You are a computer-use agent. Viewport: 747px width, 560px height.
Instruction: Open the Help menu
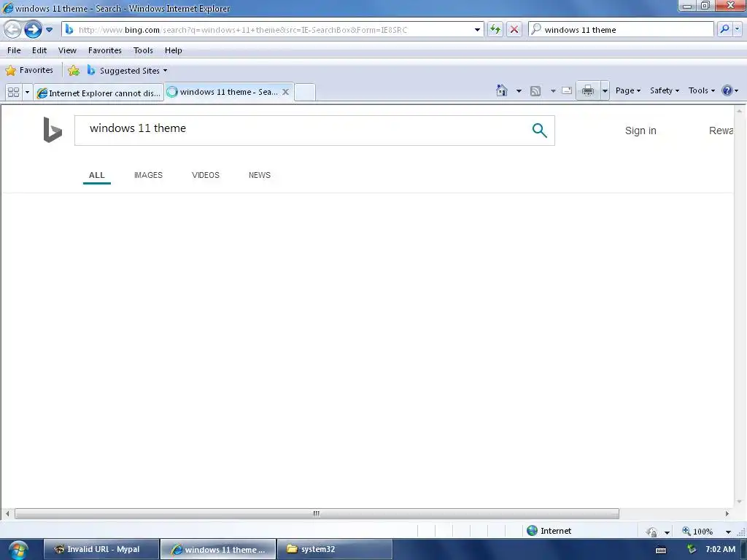[x=174, y=50]
